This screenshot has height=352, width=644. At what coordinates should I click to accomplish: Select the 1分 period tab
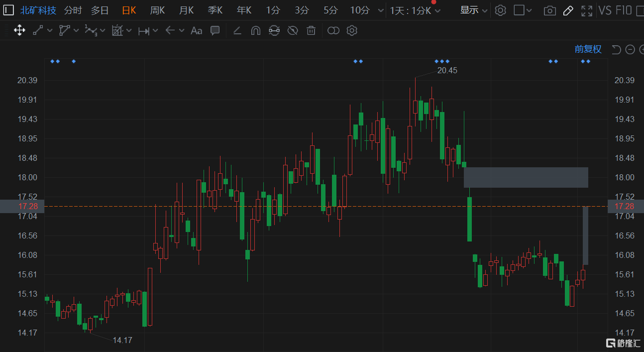(x=273, y=10)
